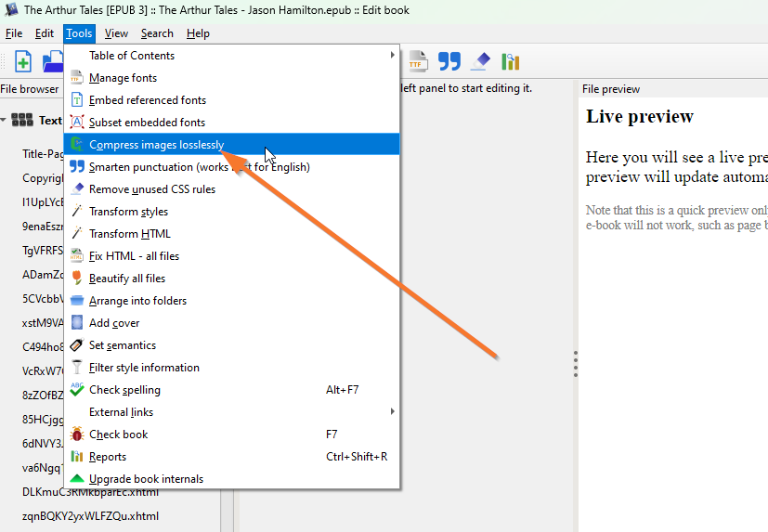This screenshot has width=768, height=532.
Task: Click the TTF manage fonts toolbar icon
Action: [418, 61]
